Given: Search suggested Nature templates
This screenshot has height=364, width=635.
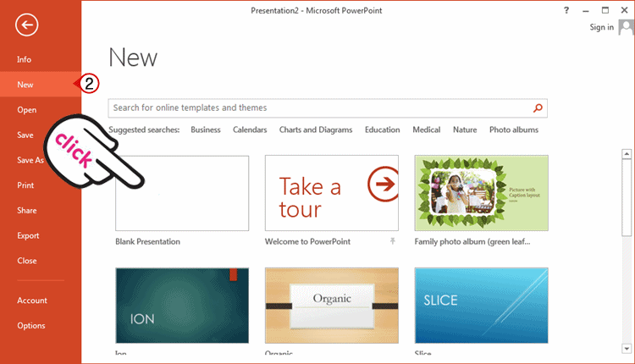Looking at the screenshot, I should (465, 130).
